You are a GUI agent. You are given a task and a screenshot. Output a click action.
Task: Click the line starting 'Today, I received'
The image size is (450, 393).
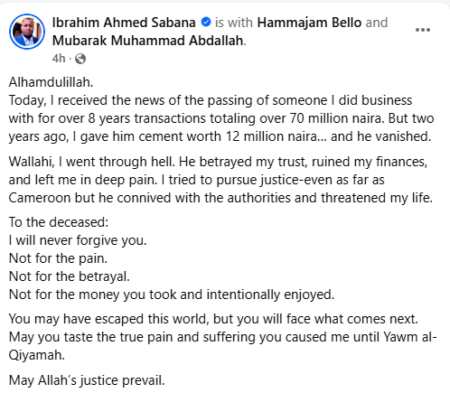(211, 100)
